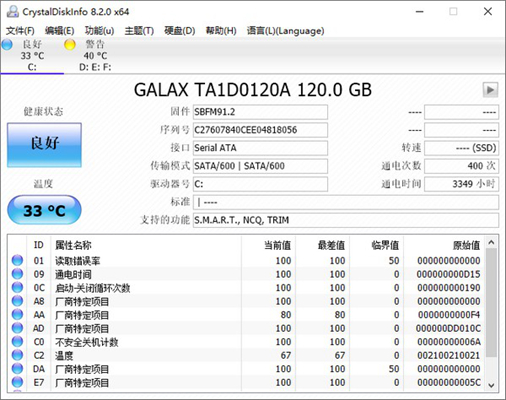Select the 读取错误率 attribute row

[247, 260]
